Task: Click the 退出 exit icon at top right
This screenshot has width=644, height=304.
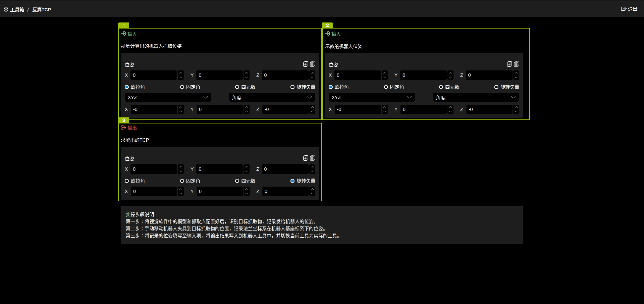Action: click(x=624, y=9)
